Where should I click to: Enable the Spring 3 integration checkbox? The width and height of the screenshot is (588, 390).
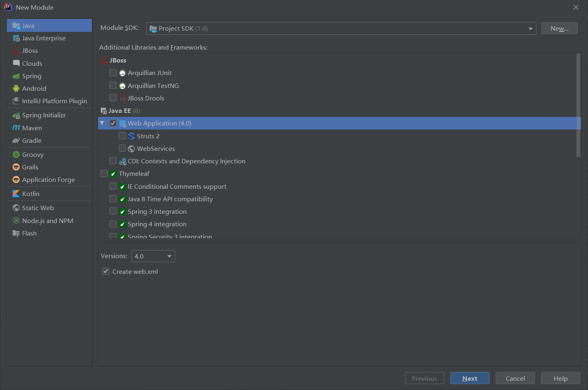113,211
